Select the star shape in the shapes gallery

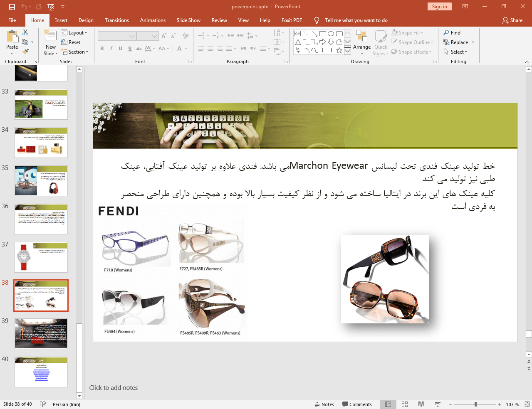pos(339,50)
